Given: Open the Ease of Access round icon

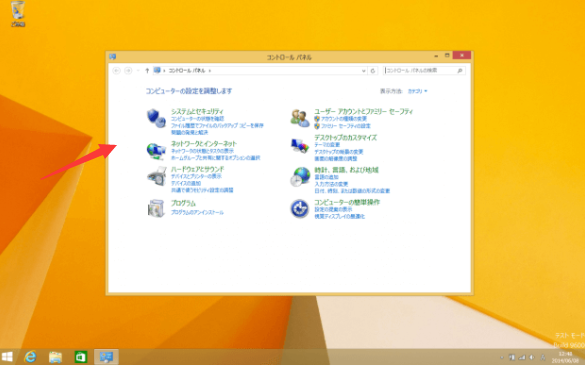Looking at the screenshot, I should tap(300, 209).
